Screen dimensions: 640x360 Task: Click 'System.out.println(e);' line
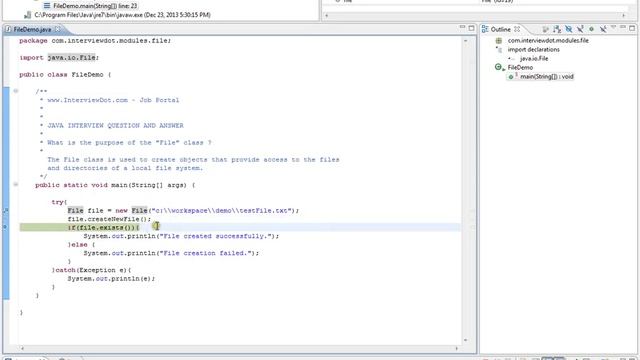[x=111, y=279]
